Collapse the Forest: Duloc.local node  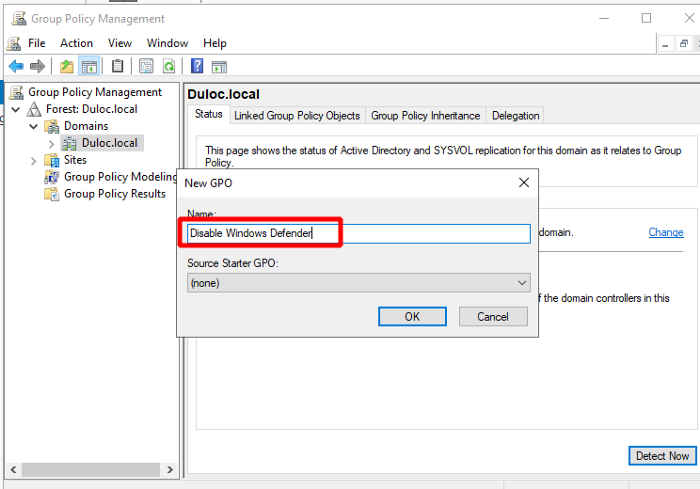pos(16,109)
